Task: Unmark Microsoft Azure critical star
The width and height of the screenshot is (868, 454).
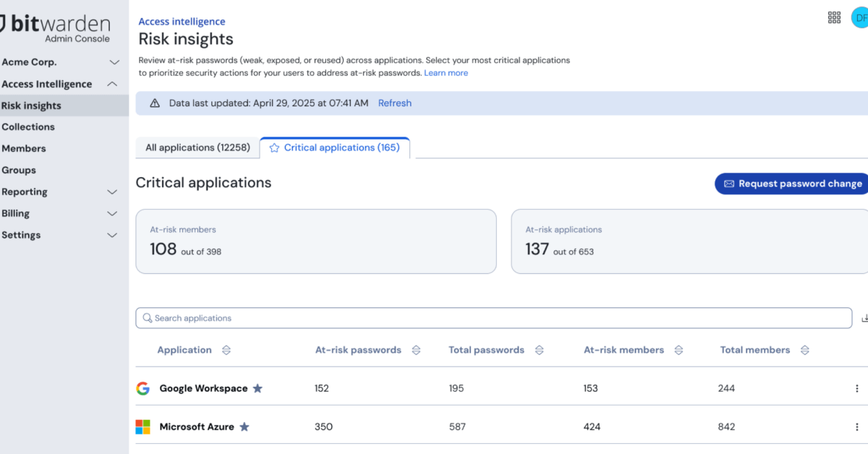Action: pos(244,427)
